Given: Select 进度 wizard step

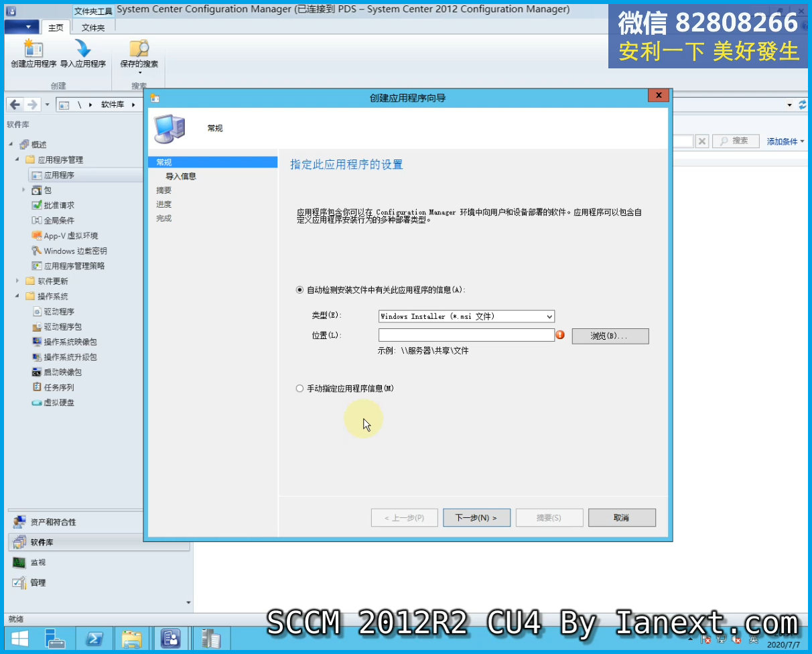Looking at the screenshot, I should coord(163,204).
